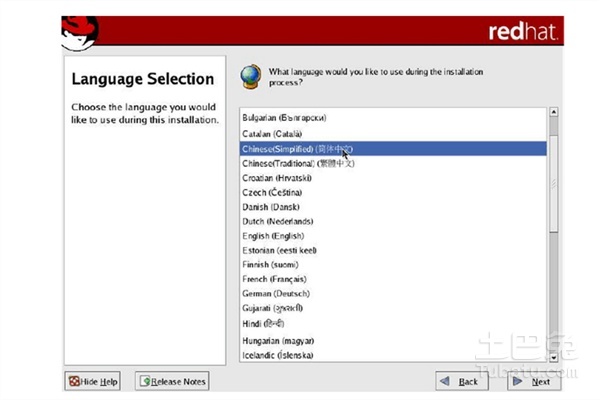Proceed with the Next button
This screenshot has width=600, height=400.
point(534,381)
